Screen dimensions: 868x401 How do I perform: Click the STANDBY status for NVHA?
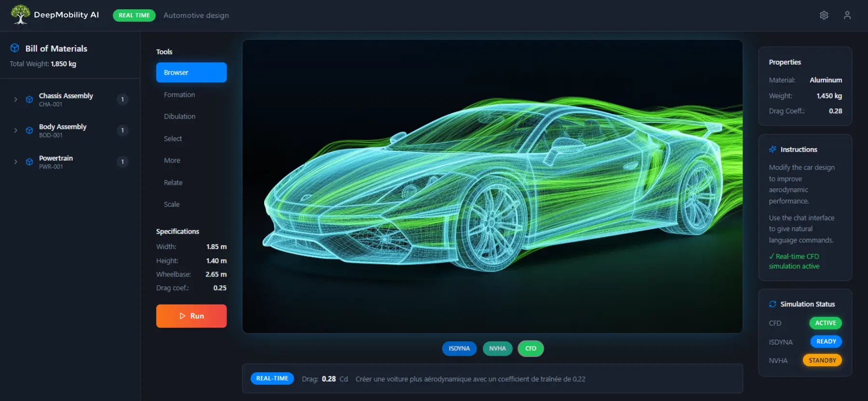click(822, 360)
